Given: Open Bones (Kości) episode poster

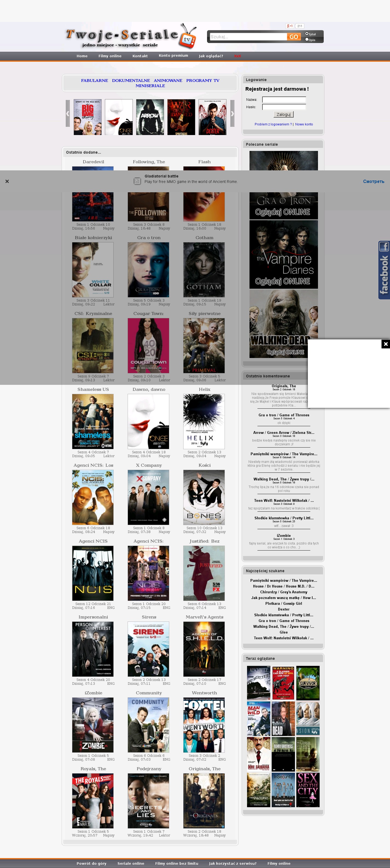Looking at the screenshot, I should (204, 497).
